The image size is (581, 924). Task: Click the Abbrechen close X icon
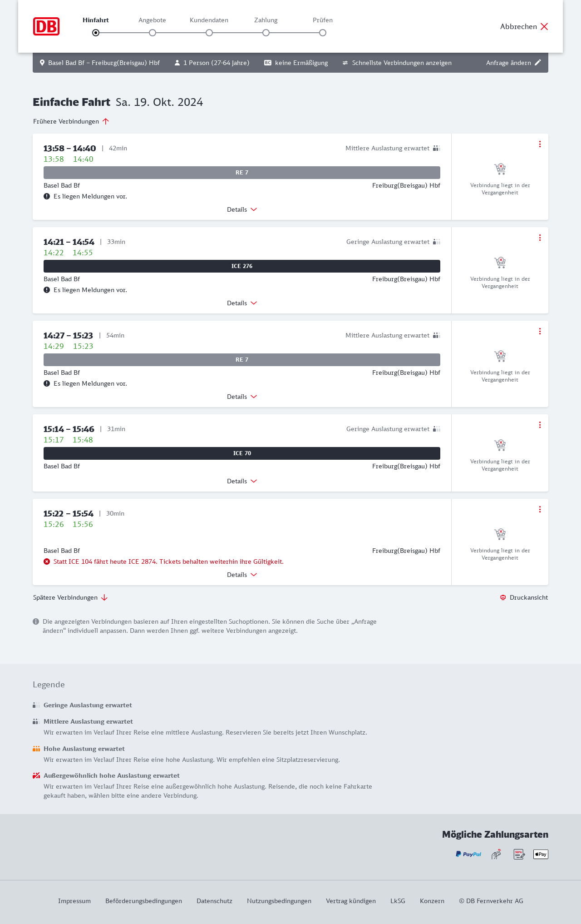click(x=544, y=26)
